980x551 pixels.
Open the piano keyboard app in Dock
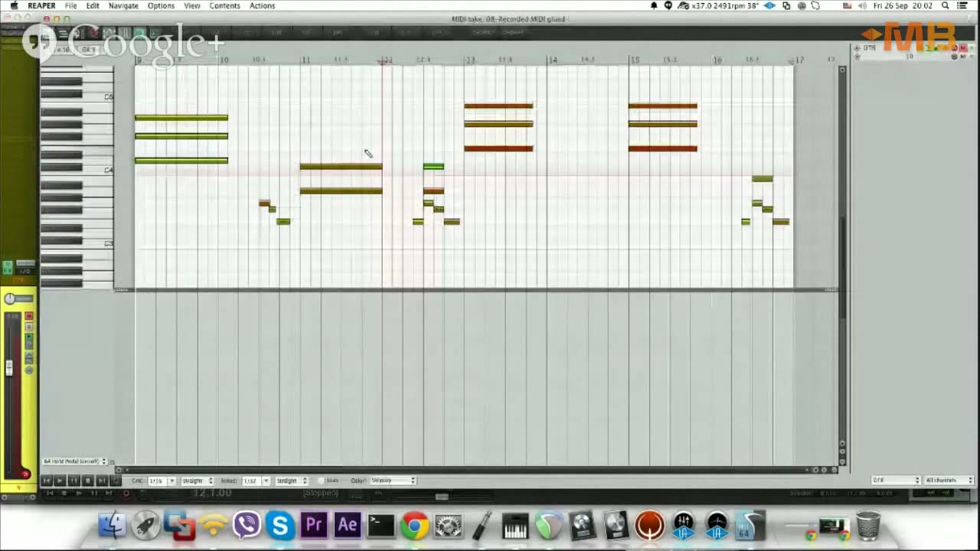pos(515,526)
